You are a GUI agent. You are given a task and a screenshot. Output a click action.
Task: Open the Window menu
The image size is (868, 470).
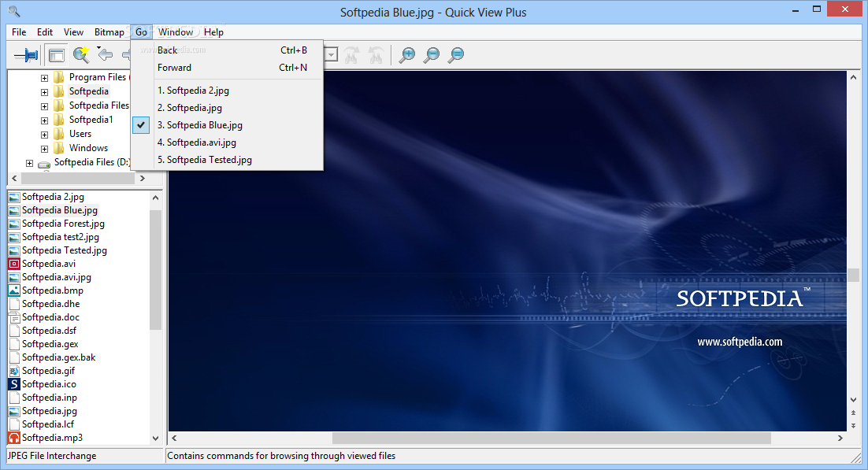pyautogui.click(x=176, y=32)
